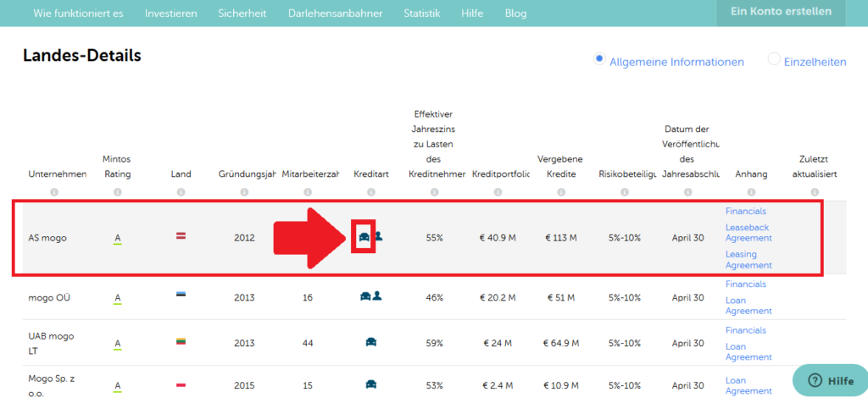Click Ein Konto erstellen button
The width and height of the screenshot is (868, 403).
click(x=781, y=12)
